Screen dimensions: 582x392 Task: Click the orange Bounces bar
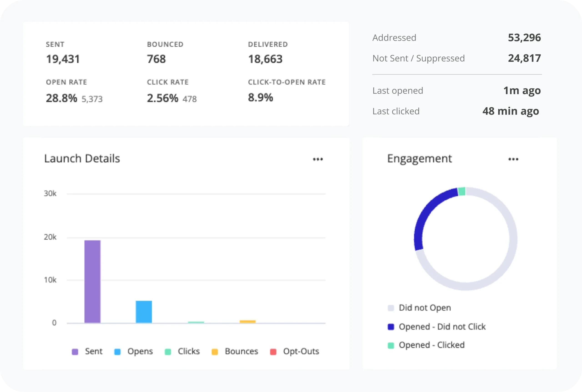(x=248, y=322)
